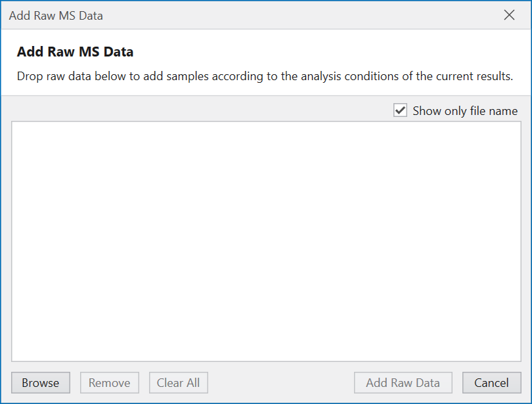The width and height of the screenshot is (532, 404).
Task: Click empty space between Clear All and Add Raw Data
Action: coord(281,383)
